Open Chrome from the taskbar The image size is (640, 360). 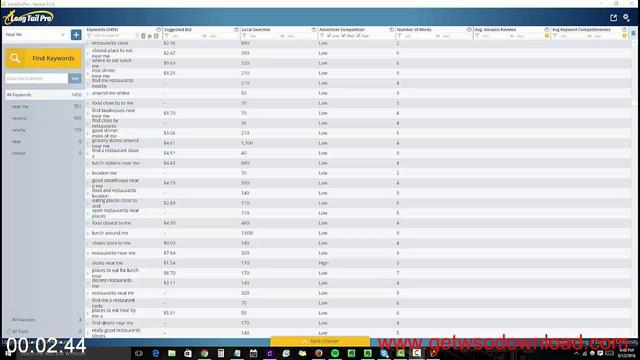coord(204,353)
